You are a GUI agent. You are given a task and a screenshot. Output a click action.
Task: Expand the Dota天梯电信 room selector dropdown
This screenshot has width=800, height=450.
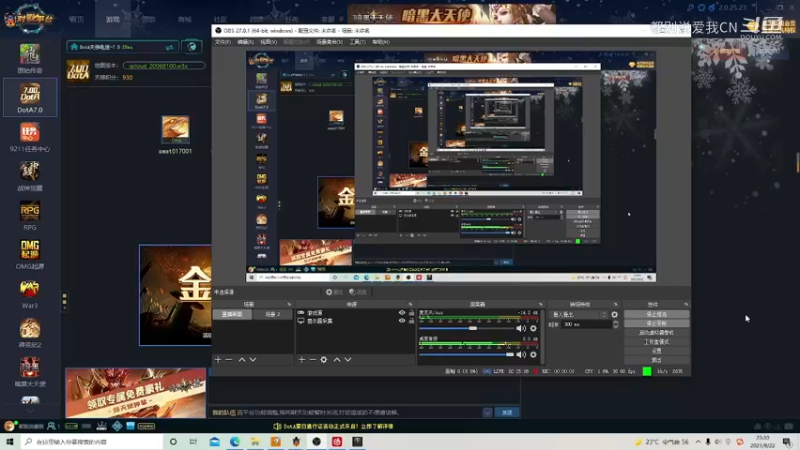click(122, 47)
